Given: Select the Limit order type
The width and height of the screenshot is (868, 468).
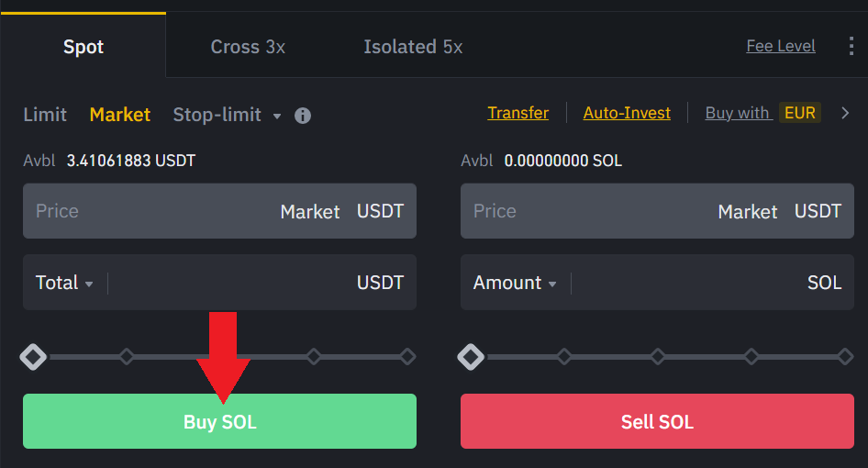Looking at the screenshot, I should coord(45,115).
